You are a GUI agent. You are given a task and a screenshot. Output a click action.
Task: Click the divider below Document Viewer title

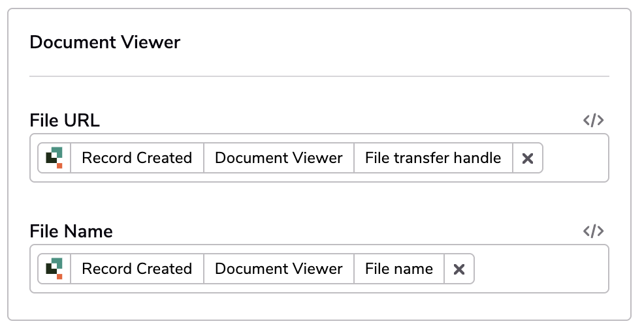coord(319,76)
